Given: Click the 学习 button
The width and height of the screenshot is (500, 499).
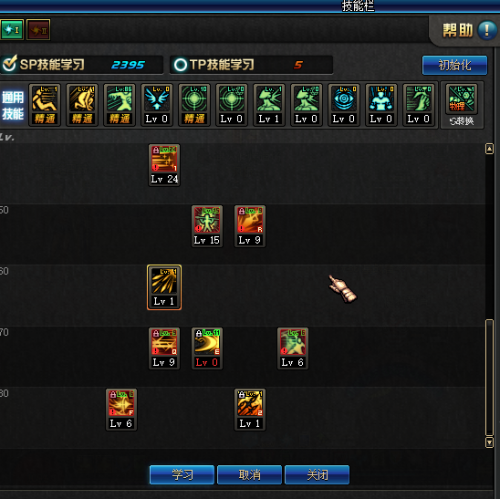Looking at the screenshot, I should coord(182,474).
